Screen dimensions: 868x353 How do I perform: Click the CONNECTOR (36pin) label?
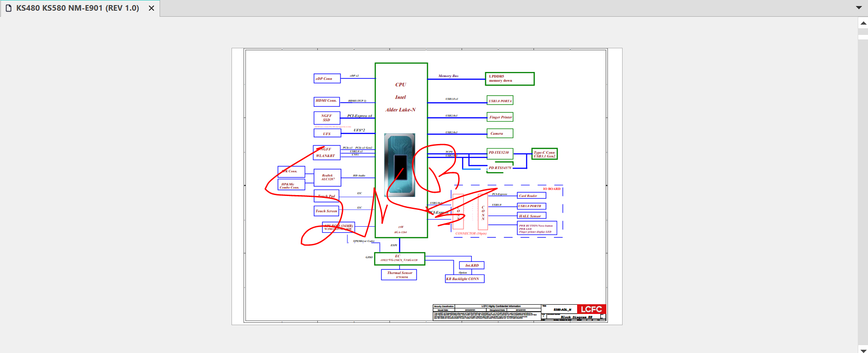tap(471, 234)
